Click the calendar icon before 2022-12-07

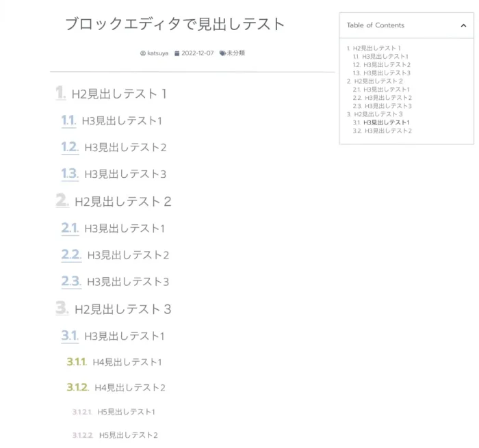click(177, 53)
